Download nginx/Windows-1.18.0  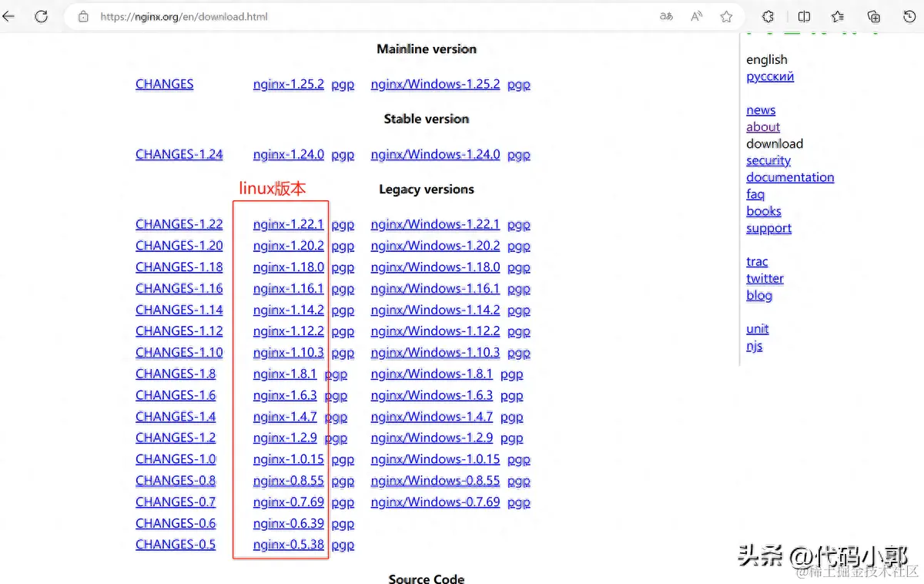(435, 267)
